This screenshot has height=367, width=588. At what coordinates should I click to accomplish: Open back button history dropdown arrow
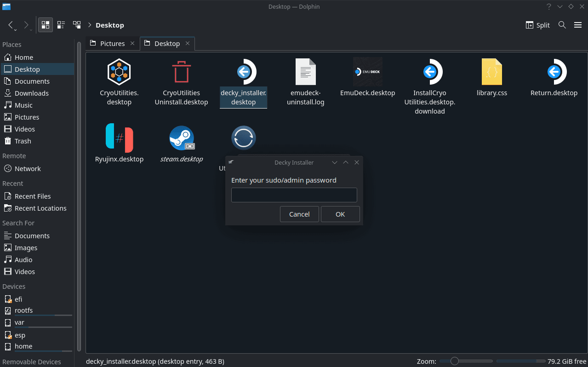tap(15, 30)
